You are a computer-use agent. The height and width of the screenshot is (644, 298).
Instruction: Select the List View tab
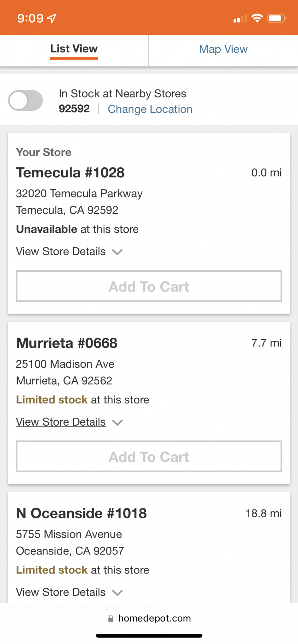pos(74,49)
